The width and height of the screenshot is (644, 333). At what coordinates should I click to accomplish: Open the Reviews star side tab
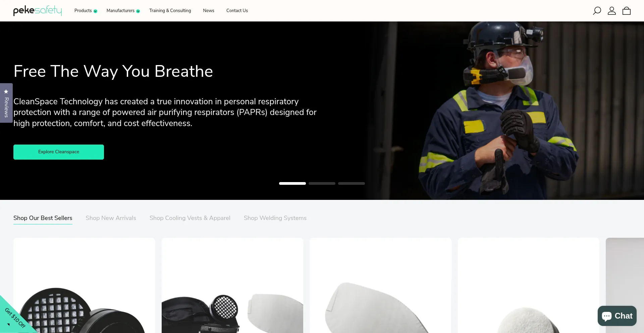tap(6, 103)
